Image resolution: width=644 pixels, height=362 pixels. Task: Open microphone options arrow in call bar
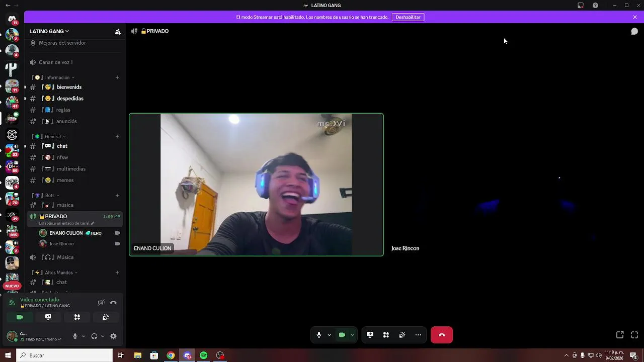330,335
